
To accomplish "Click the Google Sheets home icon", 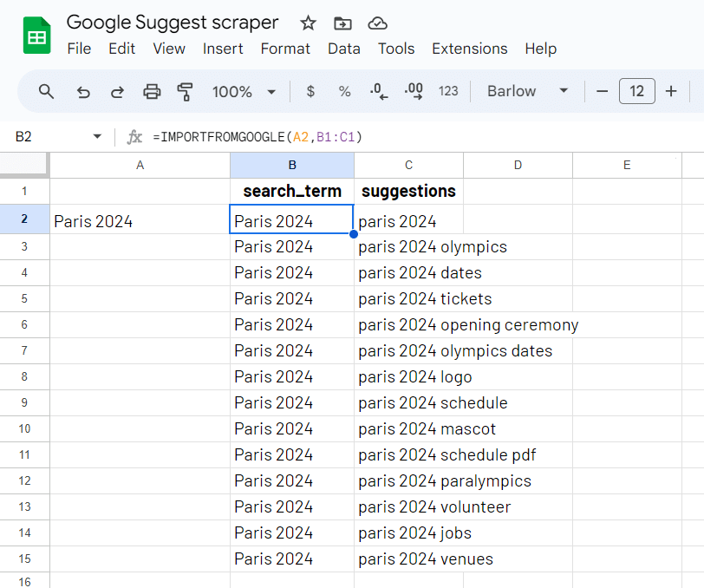I will coord(36,36).
